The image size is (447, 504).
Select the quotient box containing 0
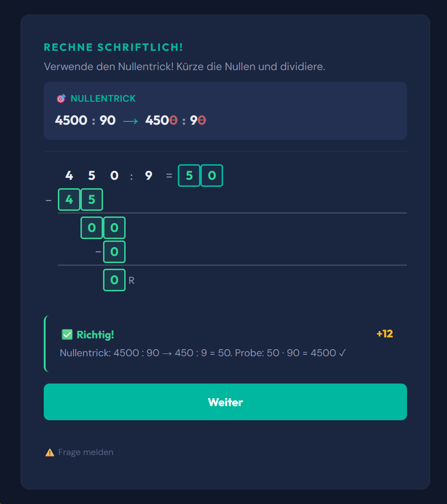[x=212, y=176]
